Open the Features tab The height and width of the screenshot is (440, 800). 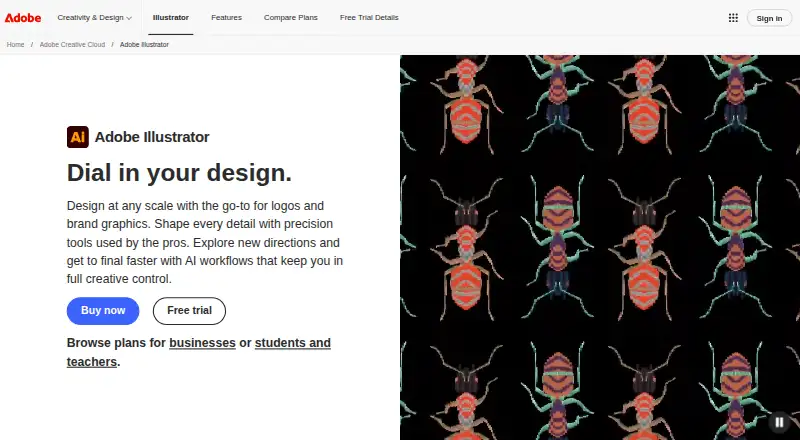click(x=227, y=18)
